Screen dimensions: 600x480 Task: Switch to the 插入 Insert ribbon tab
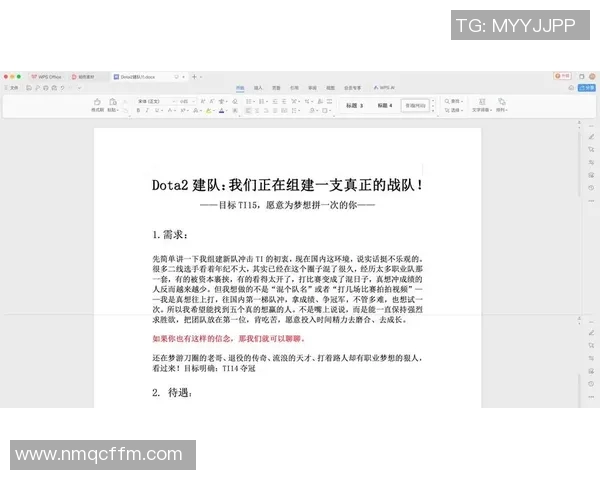click(258, 88)
